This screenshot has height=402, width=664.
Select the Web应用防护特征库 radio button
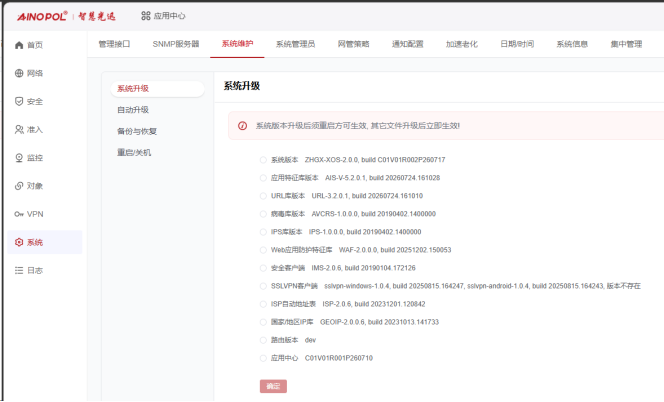click(x=263, y=250)
